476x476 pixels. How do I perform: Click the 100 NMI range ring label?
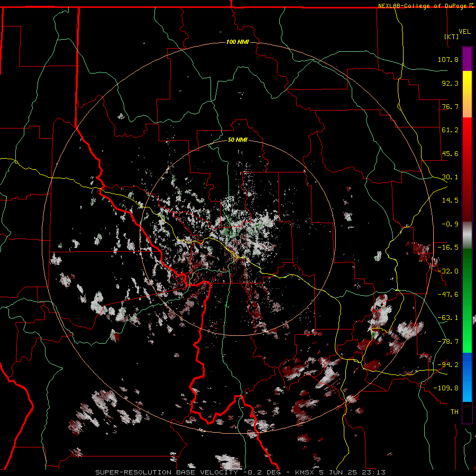(237, 42)
